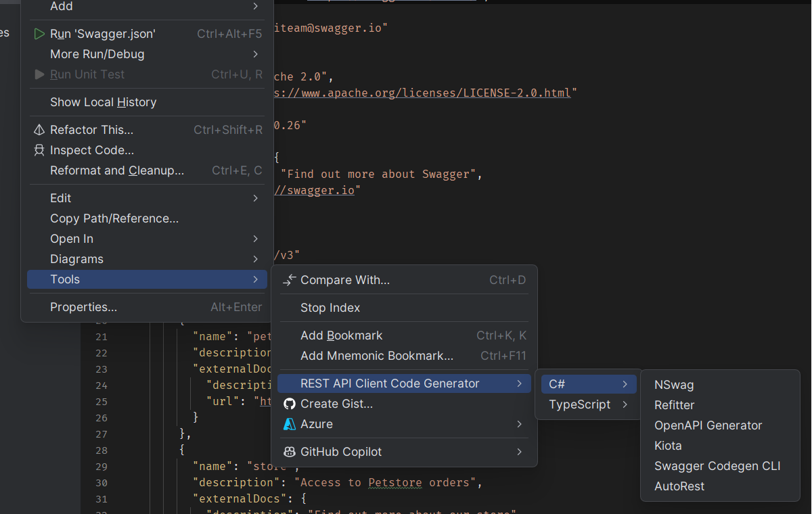812x514 pixels.
Task: Click REST API Client Code Generator entry
Action: [405, 383]
